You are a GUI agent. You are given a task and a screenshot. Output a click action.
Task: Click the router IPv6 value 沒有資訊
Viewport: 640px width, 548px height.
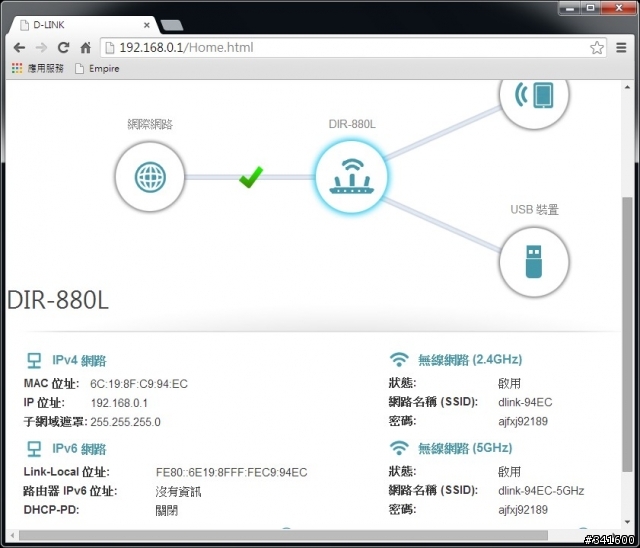click(x=178, y=492)
